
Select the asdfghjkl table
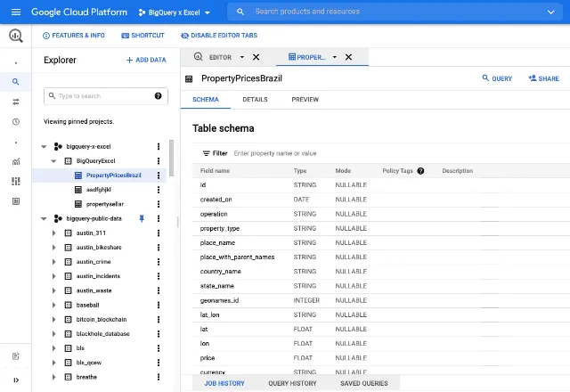[x=99, y=190]
